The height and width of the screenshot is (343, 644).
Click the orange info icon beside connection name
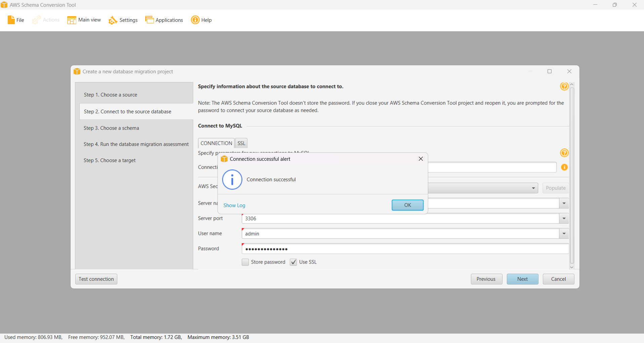coord(564,167)
